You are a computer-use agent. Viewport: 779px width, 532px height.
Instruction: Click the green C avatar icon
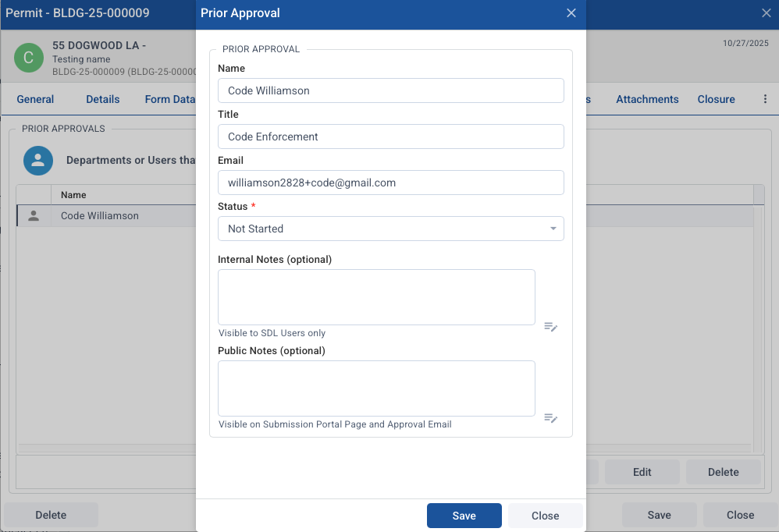pos(29,58)
